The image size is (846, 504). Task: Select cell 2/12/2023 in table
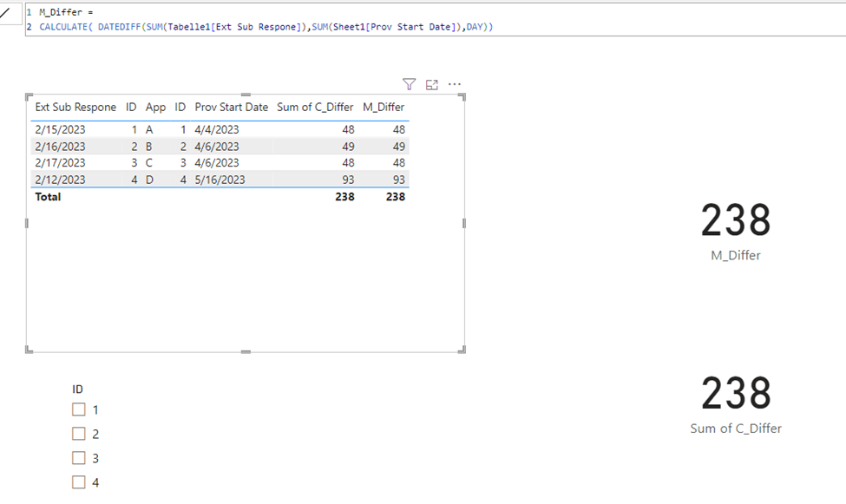coord(60,180)
